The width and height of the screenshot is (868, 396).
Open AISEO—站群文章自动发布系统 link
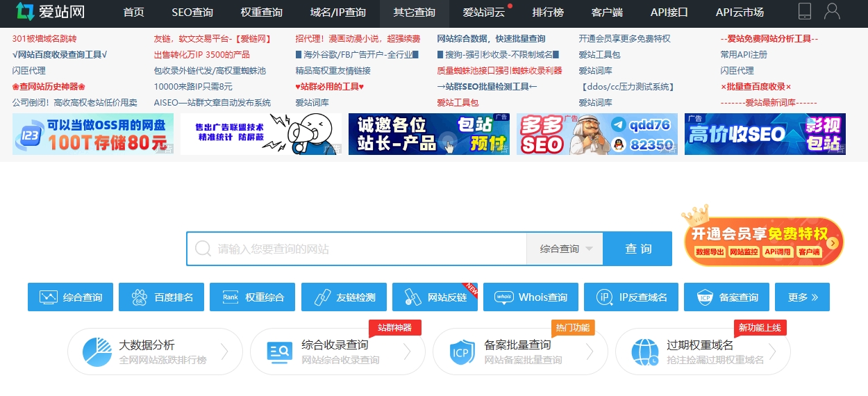pyautogui.click(x=212, y=103)
